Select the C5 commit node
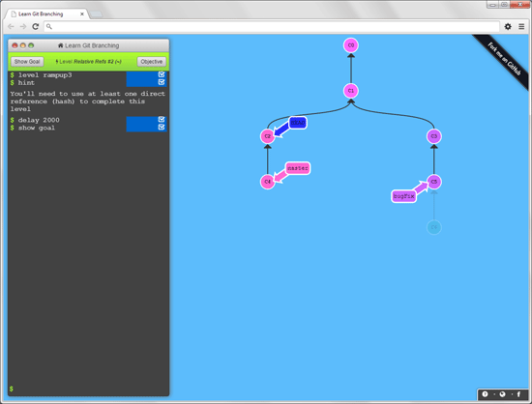 pos(434,182)
